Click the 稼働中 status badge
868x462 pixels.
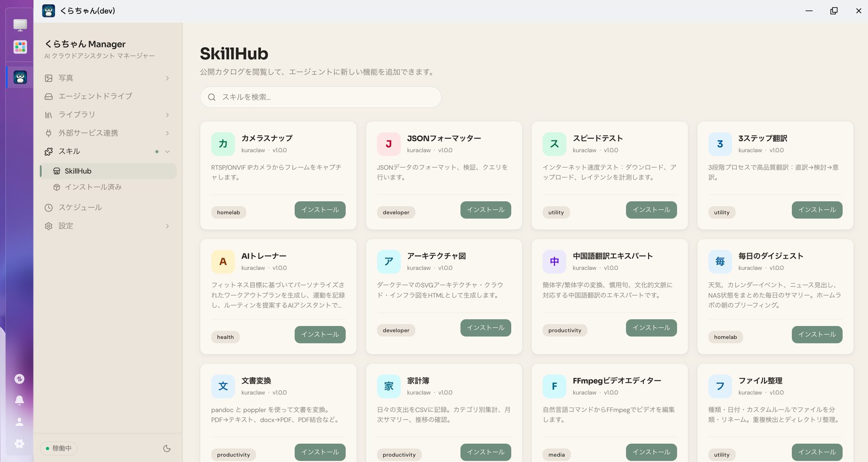coord(59,448)
